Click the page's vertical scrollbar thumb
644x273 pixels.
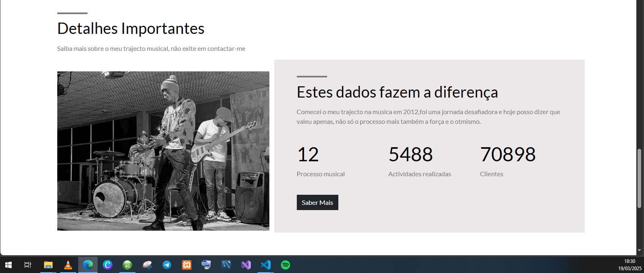click(x=639, y=179)
